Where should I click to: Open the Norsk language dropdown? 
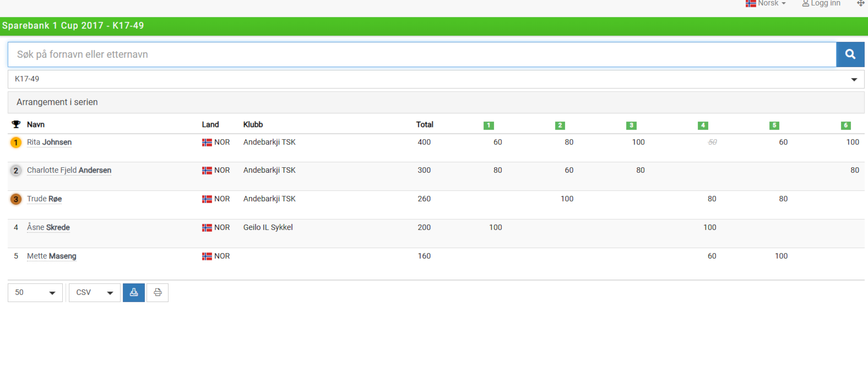tap(766, 3)
